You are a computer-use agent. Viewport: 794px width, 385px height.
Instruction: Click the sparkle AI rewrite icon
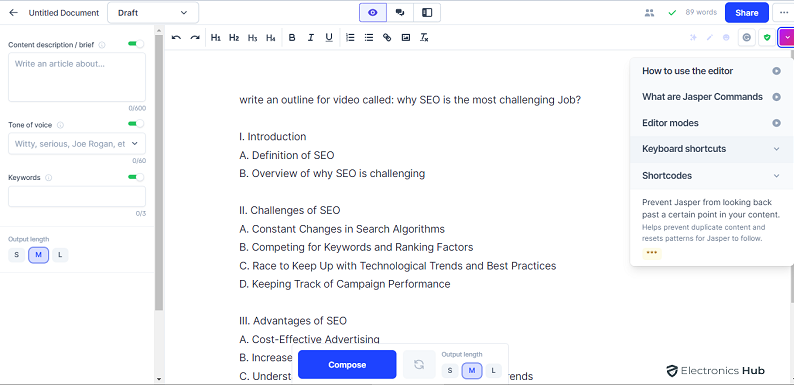(x=694, y=37)
